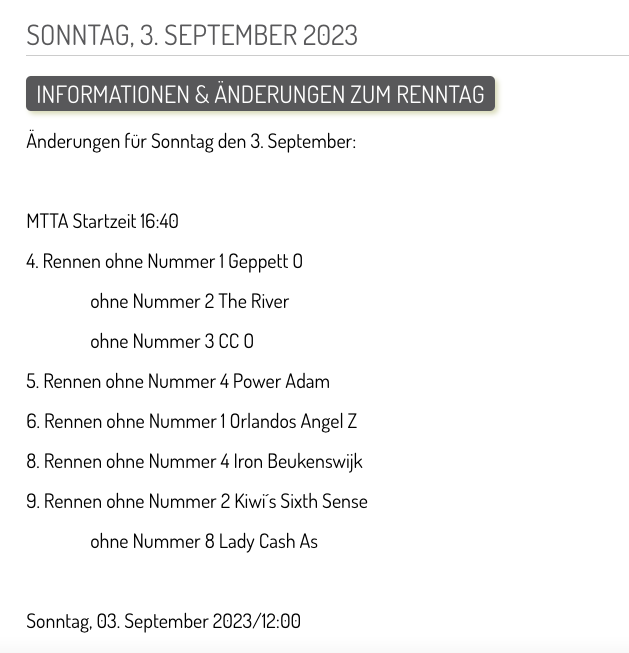Click the 8. Rennen Iron Beukenswijk line
The image size is (629, 653).
click(195, 461)
